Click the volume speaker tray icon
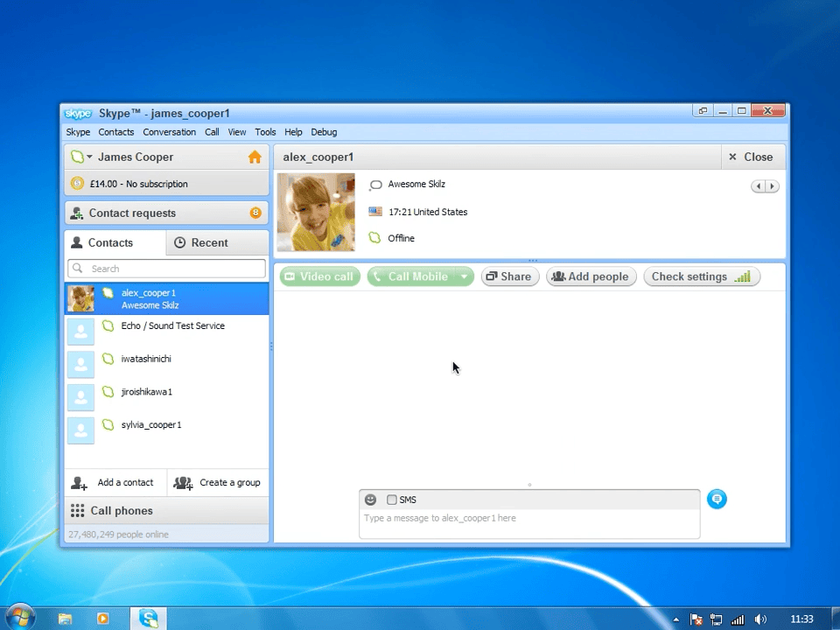 click(760, 619)
